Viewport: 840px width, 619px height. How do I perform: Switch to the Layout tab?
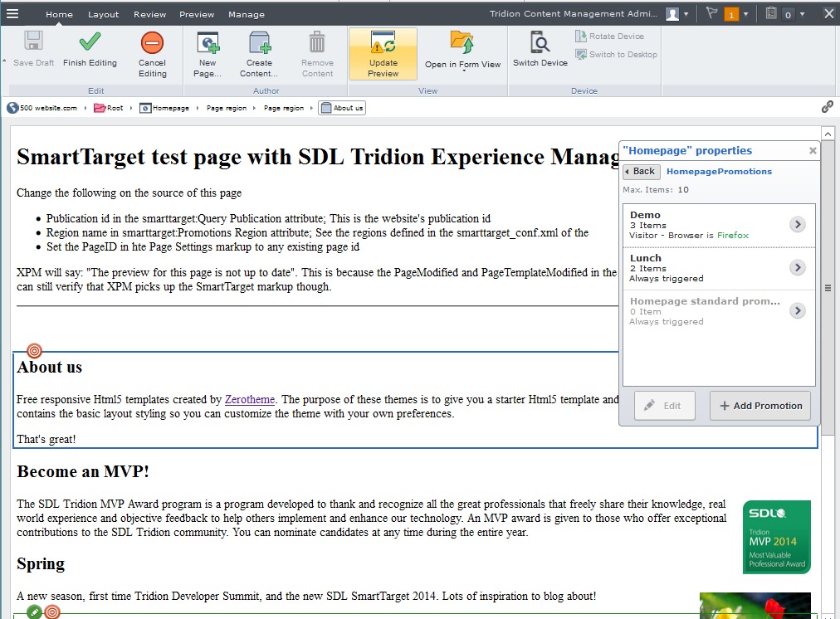click(x=104, y=14)
